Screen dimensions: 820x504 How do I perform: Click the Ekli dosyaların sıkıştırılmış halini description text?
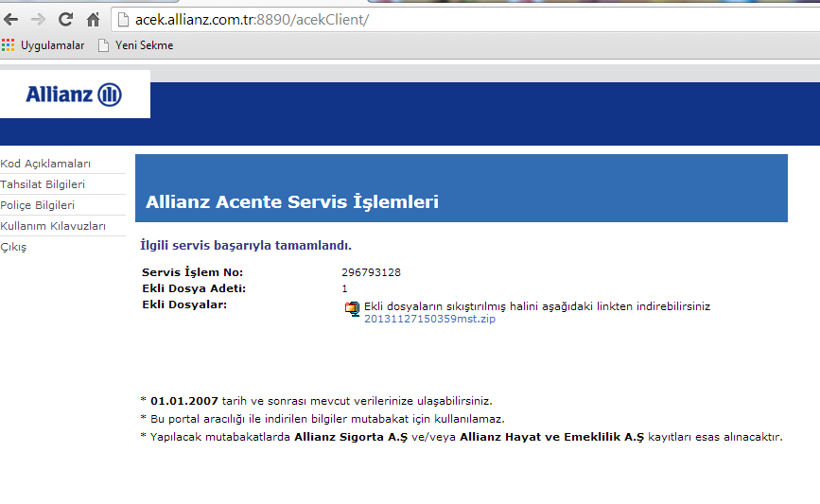click(x=536, y=306)
